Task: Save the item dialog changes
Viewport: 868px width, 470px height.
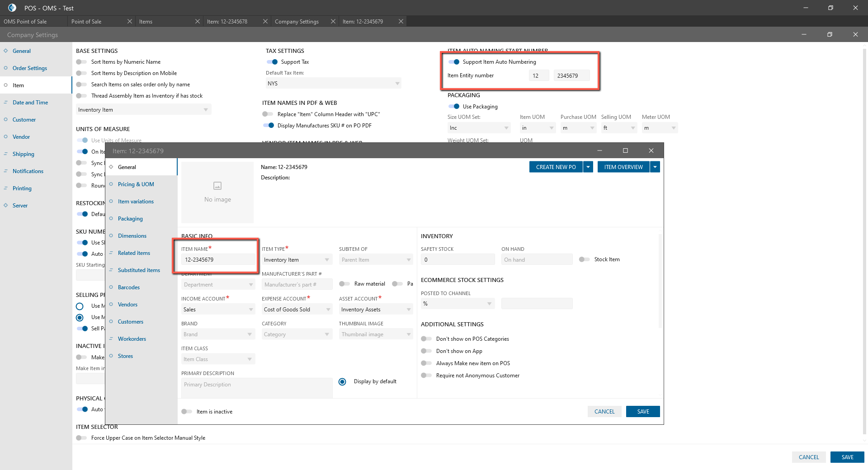Action: click(x=643, y=412)
